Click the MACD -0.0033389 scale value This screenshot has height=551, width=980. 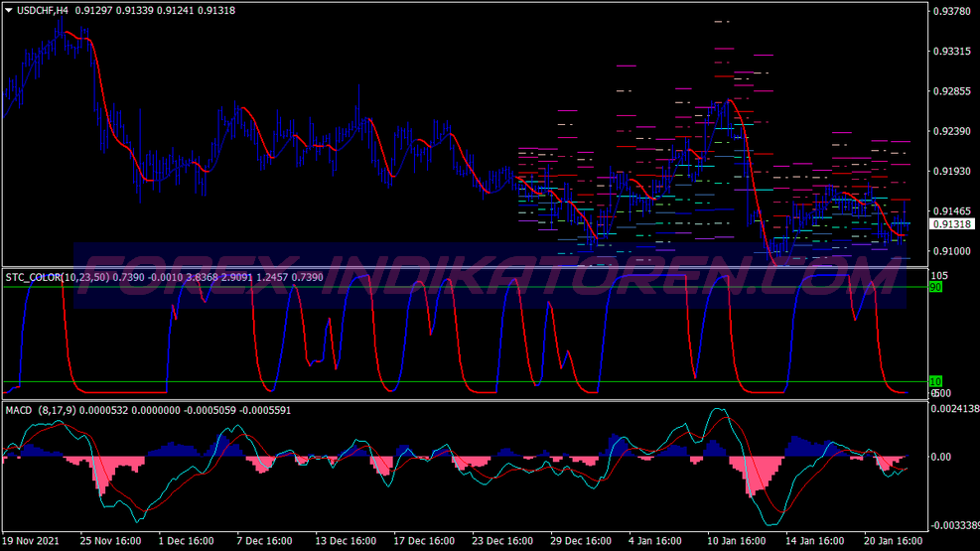(x=953, y=526)
